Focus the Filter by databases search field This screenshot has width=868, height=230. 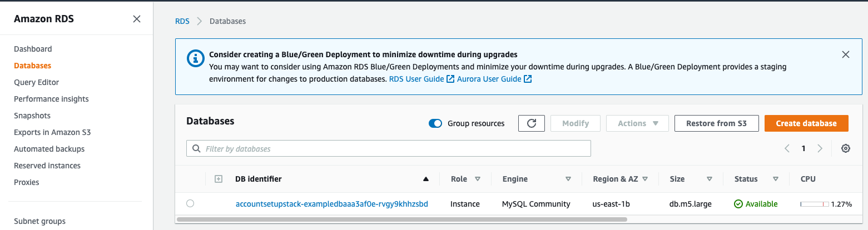click(389, 149)
